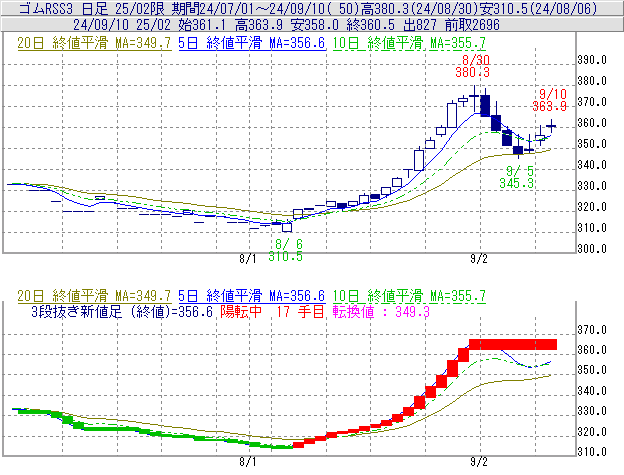Click the 390.0 price axis label
The height and width of the screenshot is (475, 624).
[592, 60]
